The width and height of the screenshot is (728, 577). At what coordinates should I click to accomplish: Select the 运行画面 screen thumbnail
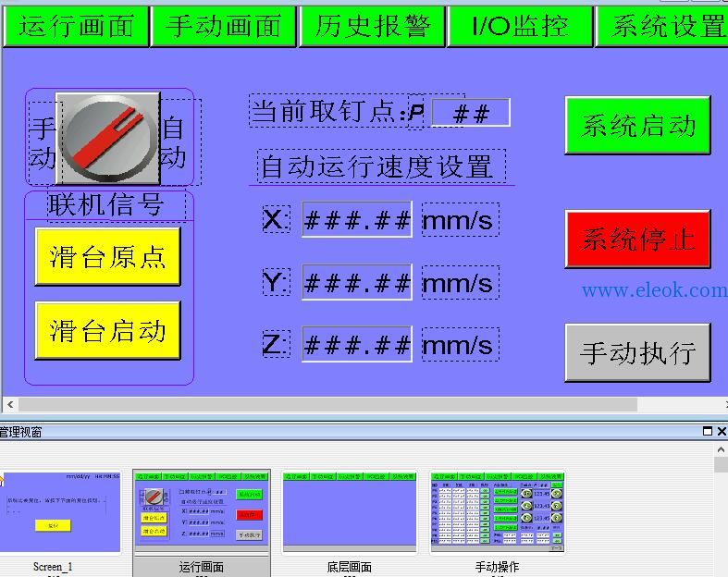click(201, 512)
